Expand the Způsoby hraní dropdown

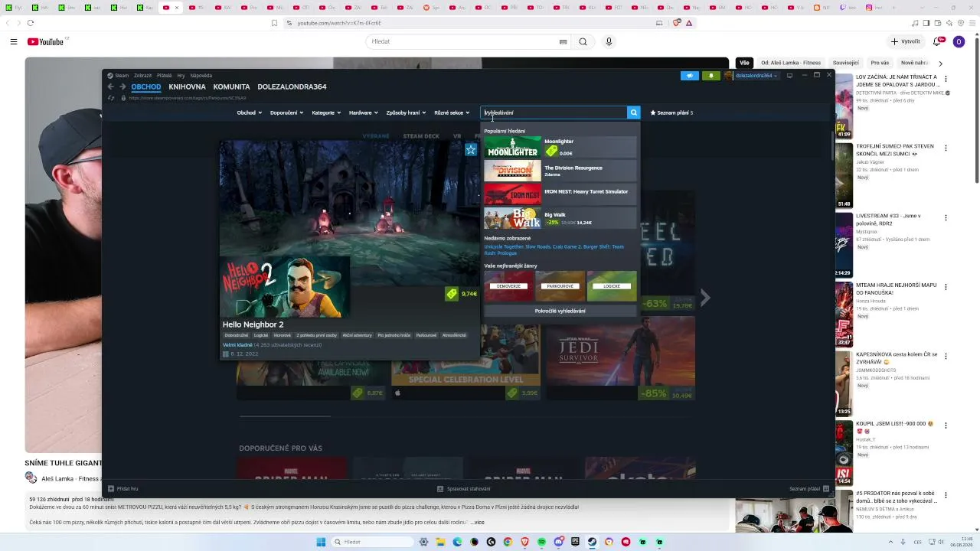(407, 112)
